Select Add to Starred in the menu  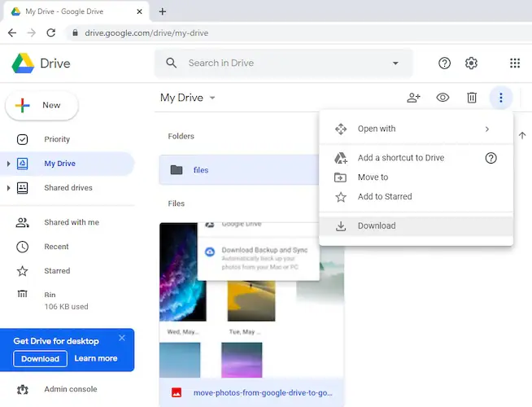[x=416, y=196]
